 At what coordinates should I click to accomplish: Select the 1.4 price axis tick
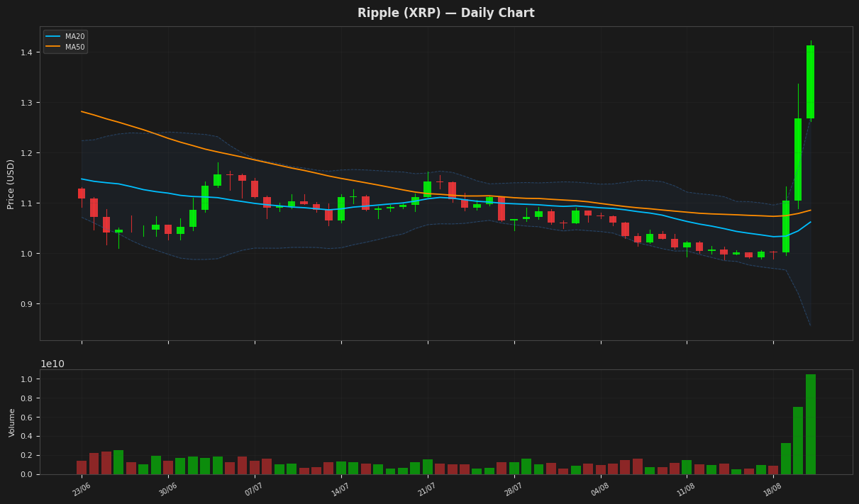point(28,52)
